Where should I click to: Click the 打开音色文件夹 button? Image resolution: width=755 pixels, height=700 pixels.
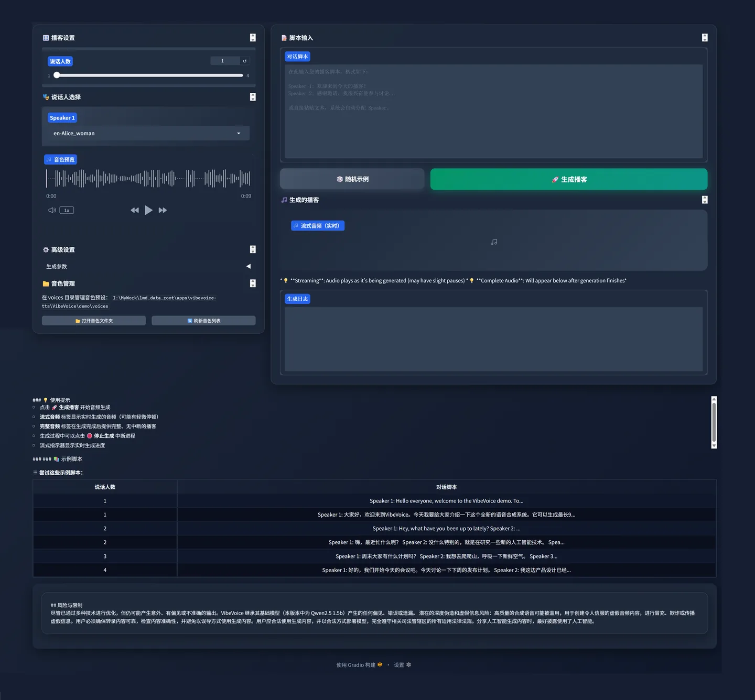point(94,321)
